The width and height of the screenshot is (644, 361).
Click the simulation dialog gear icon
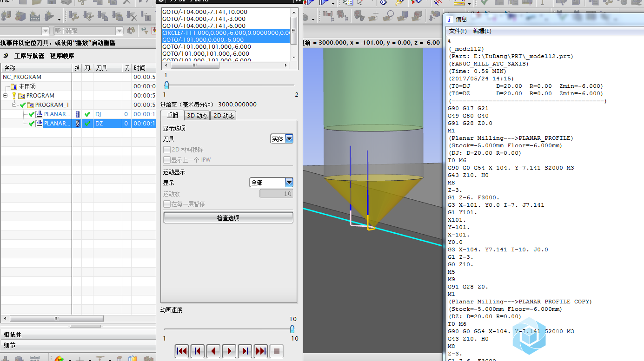coord(160,1)
